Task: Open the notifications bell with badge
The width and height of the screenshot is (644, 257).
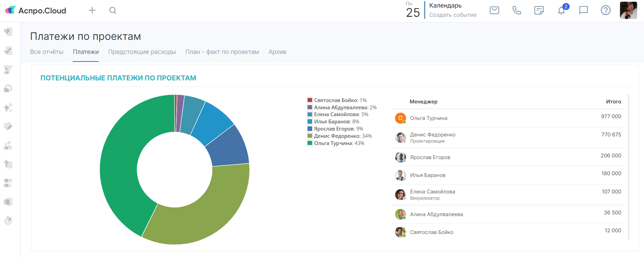Action: (x=561, y=10)
